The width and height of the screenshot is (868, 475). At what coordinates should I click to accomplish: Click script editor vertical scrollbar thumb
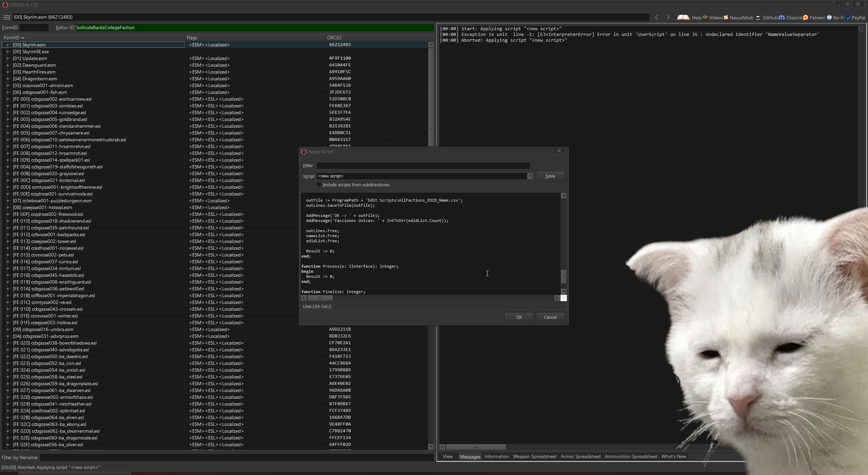[x=564, y=276]
